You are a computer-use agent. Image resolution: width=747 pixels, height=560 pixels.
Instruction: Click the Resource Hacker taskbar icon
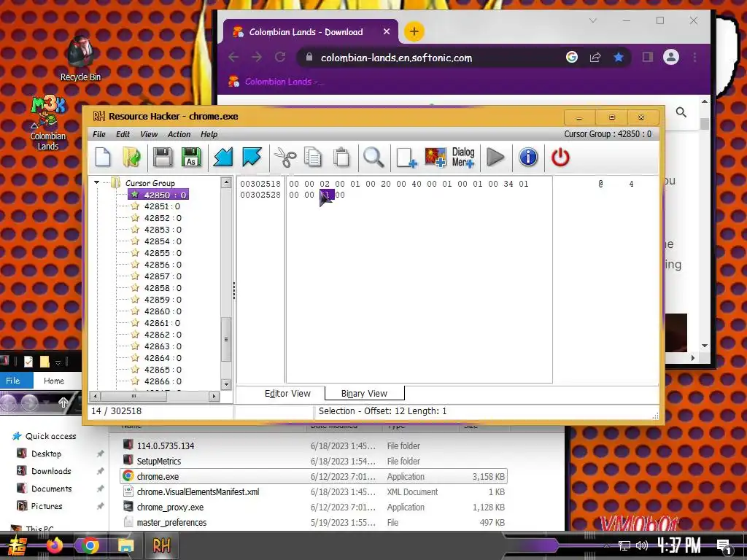point(161,545)
